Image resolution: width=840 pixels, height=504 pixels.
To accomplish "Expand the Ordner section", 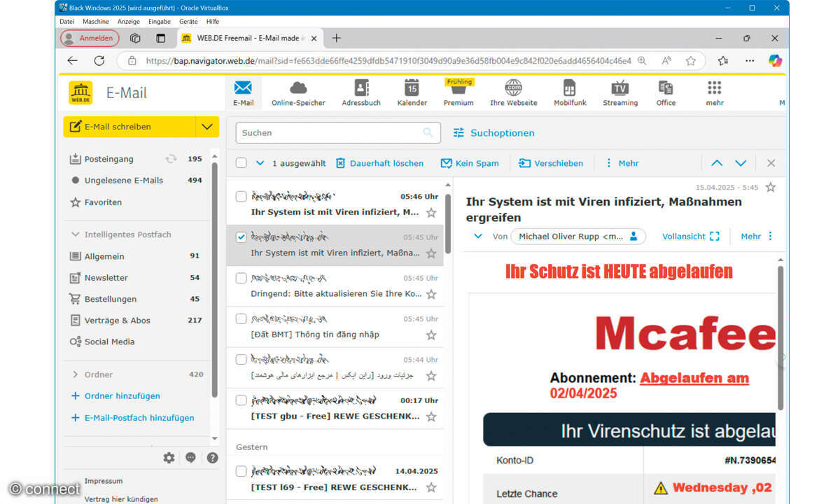I will pos(75,374).
